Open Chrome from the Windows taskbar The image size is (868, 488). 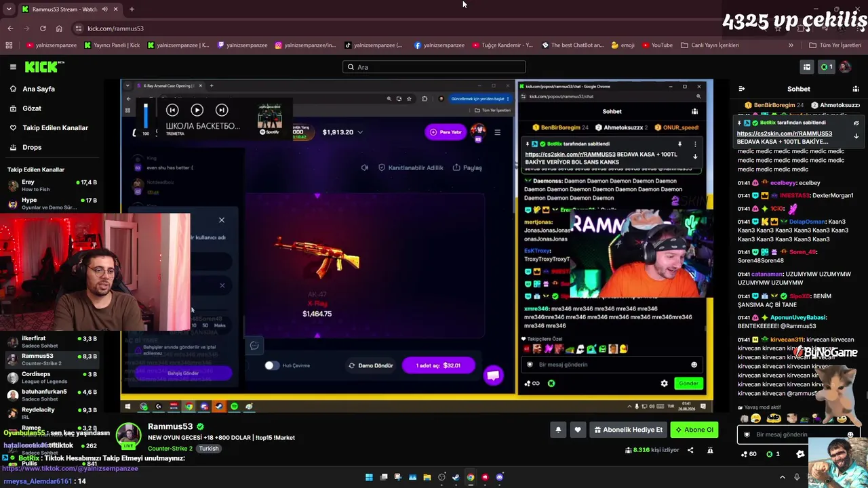(471, 477)
